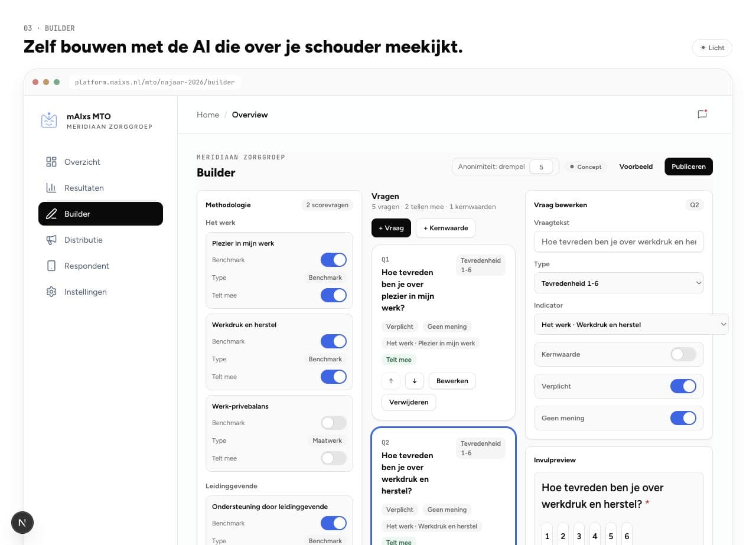The width and height of the screenshot is (756, 545).
Task: Choose score 1 in Invulpreview
Action: pyautogui.click(x=547, y=535)
